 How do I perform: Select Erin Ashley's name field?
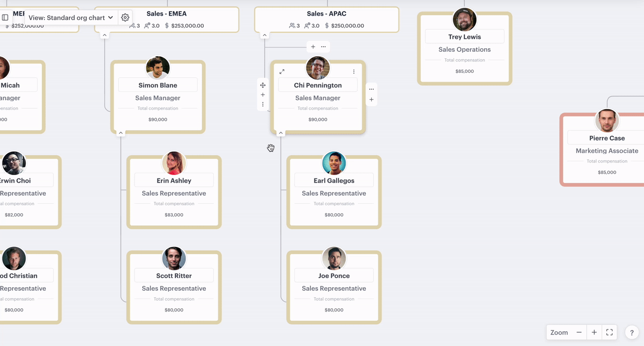click(x=174, y=181)
